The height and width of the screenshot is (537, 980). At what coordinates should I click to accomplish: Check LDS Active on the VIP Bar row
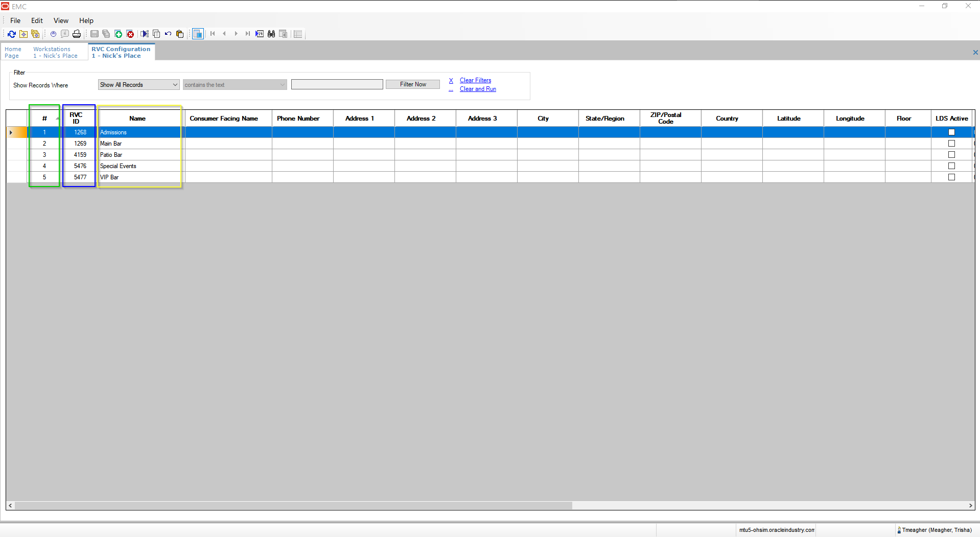(951, 177)
